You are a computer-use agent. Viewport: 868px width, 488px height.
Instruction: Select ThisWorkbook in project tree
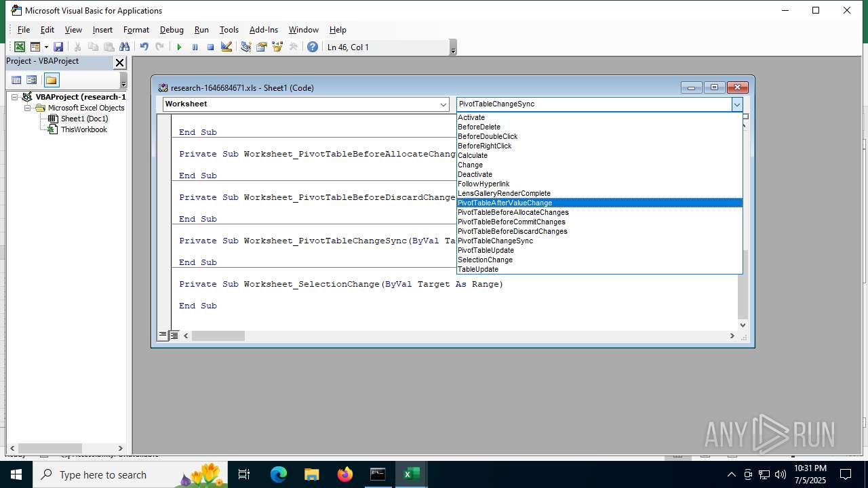[x=83, y=129]
